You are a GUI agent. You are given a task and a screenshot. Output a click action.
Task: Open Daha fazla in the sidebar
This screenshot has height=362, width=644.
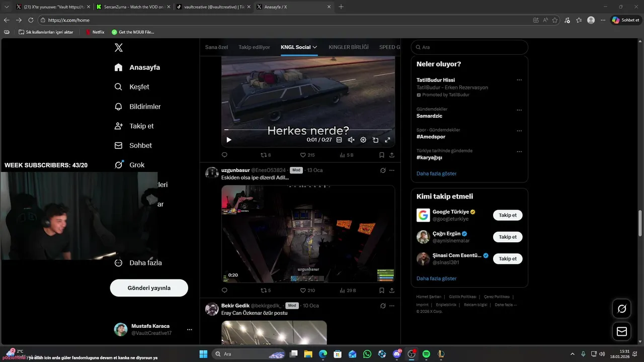pos(138,263)
